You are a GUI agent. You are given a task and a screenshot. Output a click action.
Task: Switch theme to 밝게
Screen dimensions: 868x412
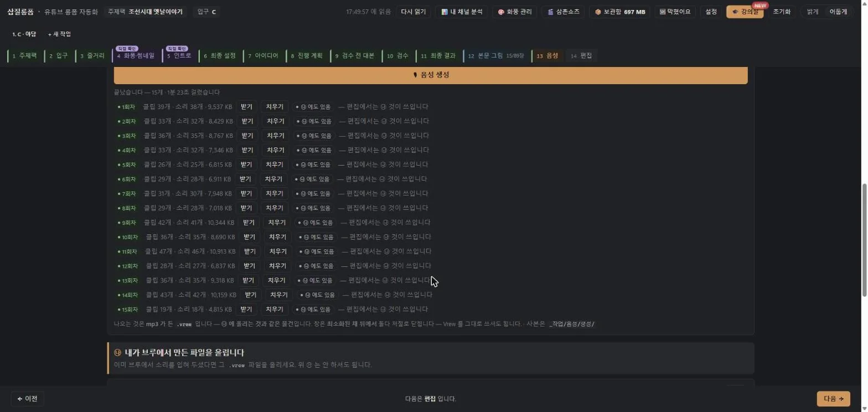point(812,12)
